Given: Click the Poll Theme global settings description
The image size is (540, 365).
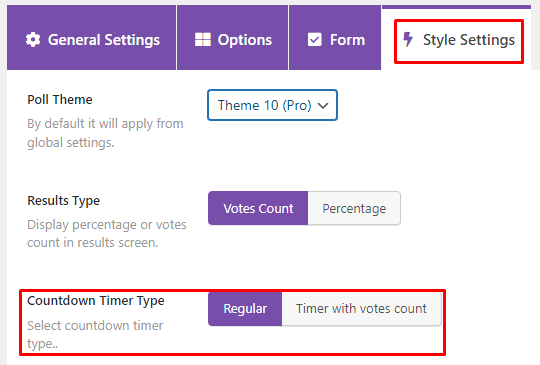Looking at the screenshot, I should tap(105, 133).
